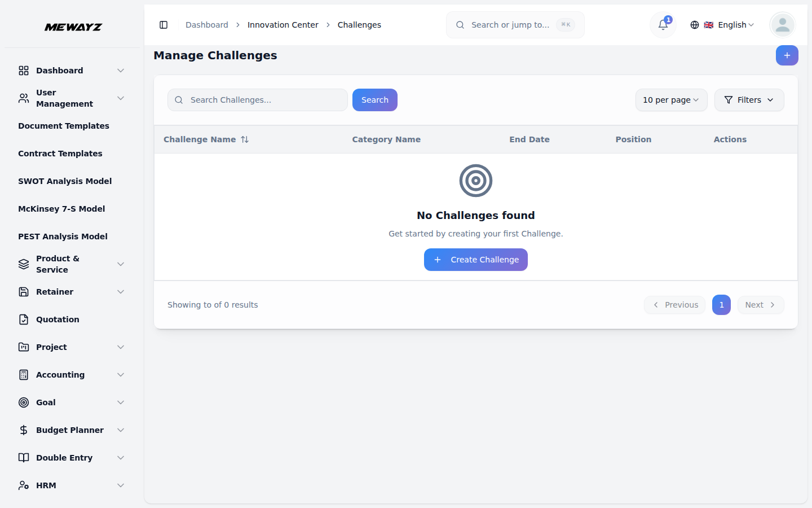Sort by Challenge Name arrows icon
Image resolution: width=812 pixels, height=508 pixels.
245,139
